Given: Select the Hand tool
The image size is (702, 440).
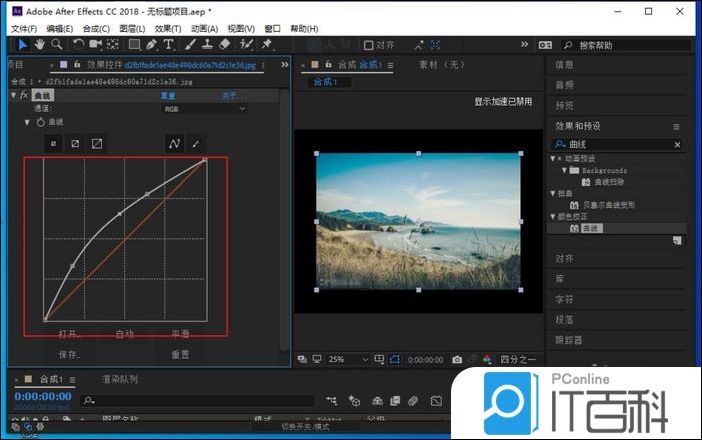Looking at the screenshot, I should point(39,45).
